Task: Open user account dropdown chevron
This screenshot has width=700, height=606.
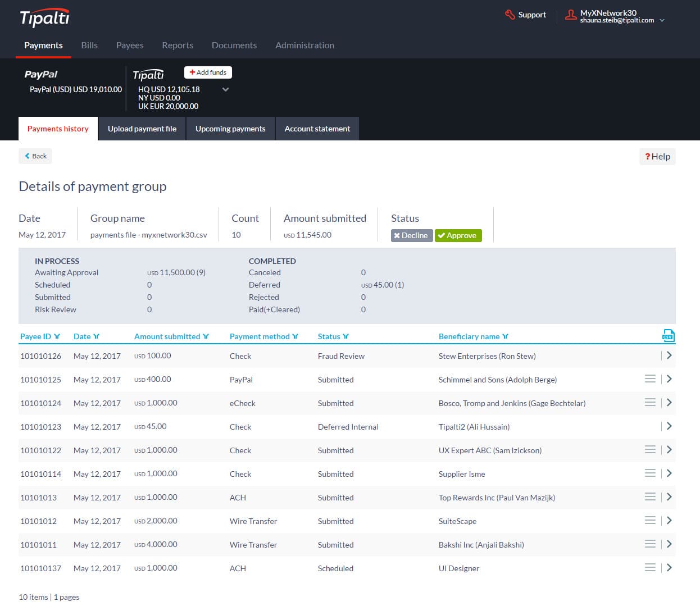Action: 662,20
